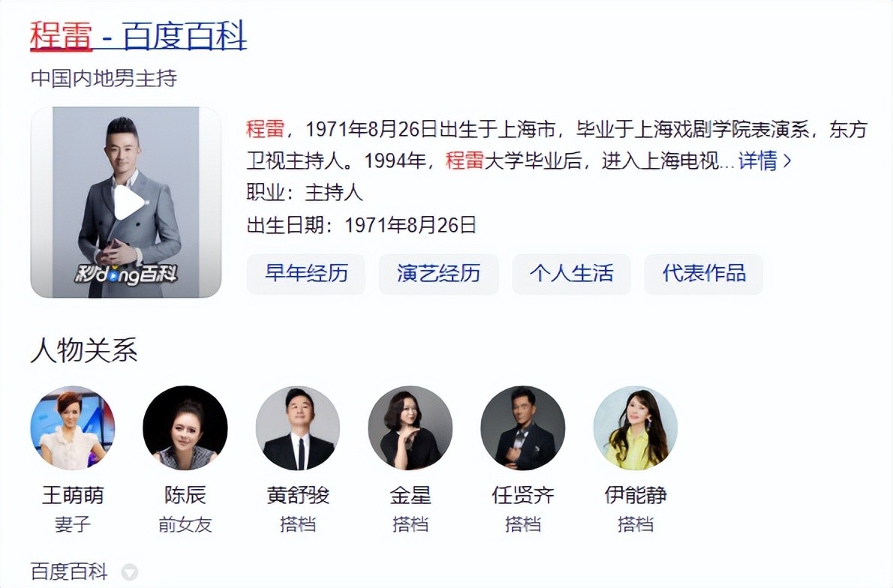Click 任贤齐's round avatar photo
This screenshot has height=588, width=893.
click(x=523, y=428)
